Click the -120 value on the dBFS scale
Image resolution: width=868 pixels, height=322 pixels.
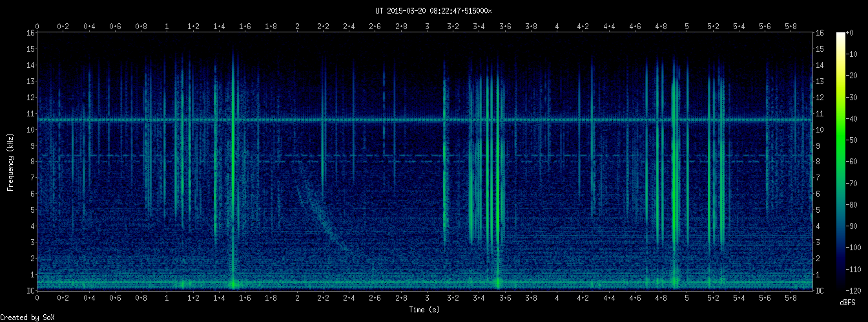pyautogui.click(x=858, y=290)
